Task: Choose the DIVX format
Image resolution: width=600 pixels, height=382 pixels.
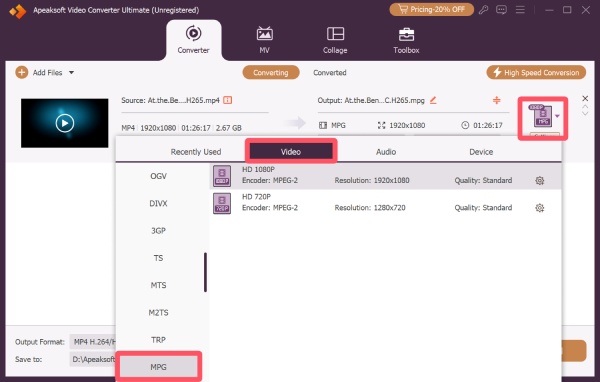Action: pos(158,203)
